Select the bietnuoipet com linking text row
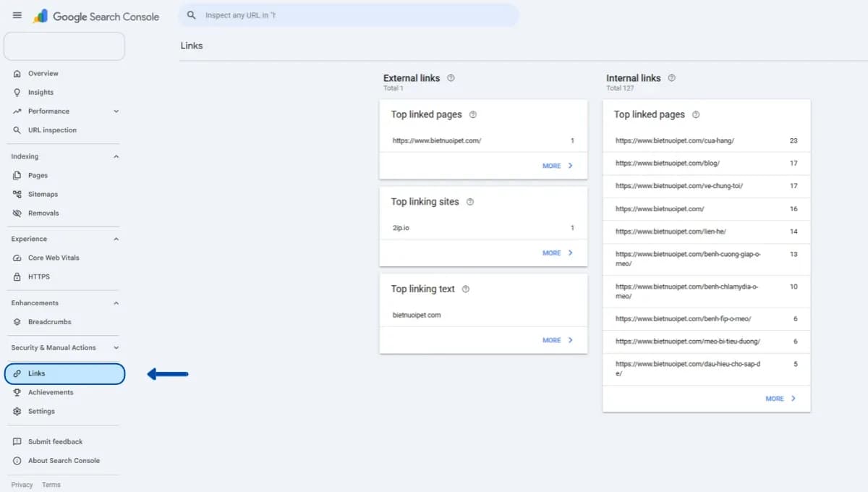The image size is (868, 492). click(x=483, y=315)
